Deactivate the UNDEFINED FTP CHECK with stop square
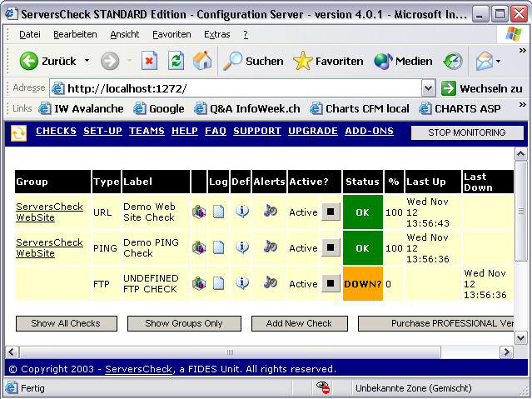Image resolution: width=532 pixels, height=399 pixels. click(x=331, y=283)
